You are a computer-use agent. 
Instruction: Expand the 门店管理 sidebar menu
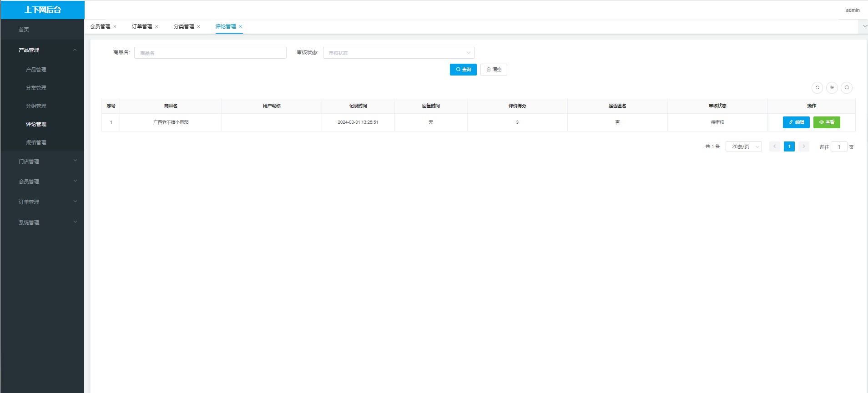42,161
